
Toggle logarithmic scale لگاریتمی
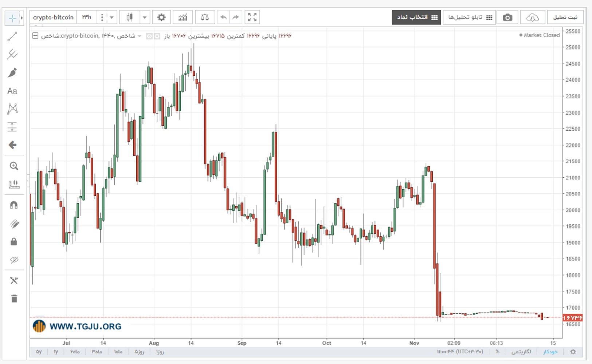(x=521, y=352)
